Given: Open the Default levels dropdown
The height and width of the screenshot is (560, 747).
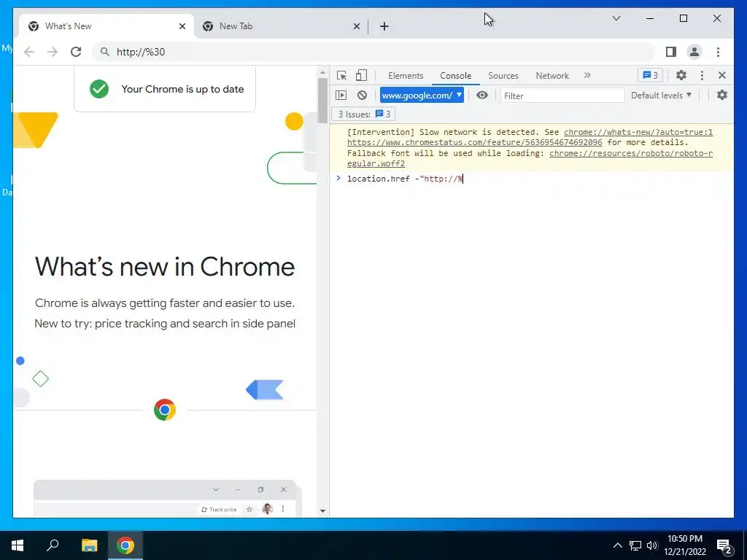Looking at the screenshot, I should click(x=661, y=96).
